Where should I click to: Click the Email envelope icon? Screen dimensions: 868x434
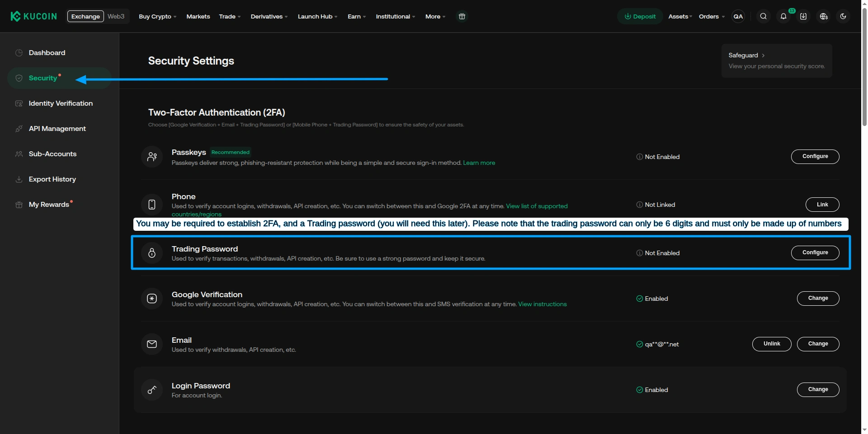click(x=152, y=344)
